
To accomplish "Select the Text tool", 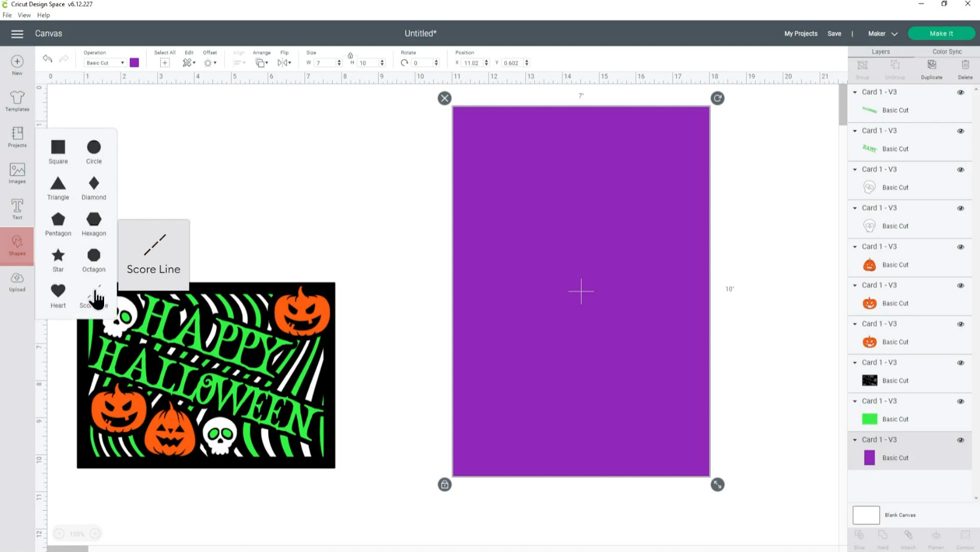I will [x=17, y=209].
